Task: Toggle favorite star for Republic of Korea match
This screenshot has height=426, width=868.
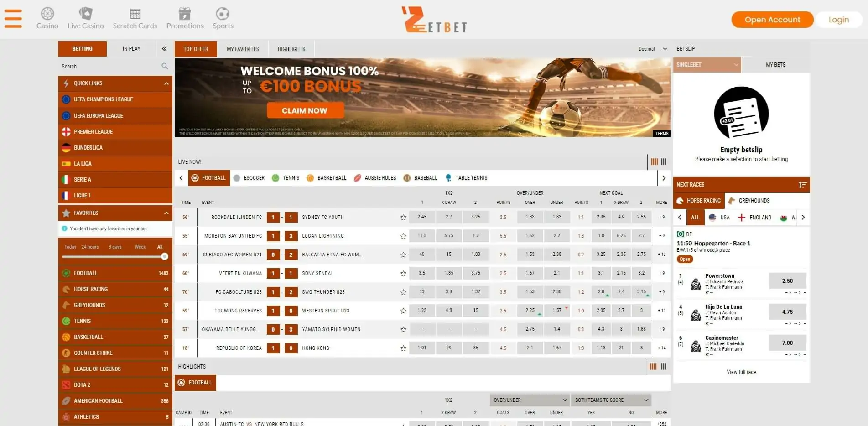Action: pyautogui.click(x=403, y=348)
